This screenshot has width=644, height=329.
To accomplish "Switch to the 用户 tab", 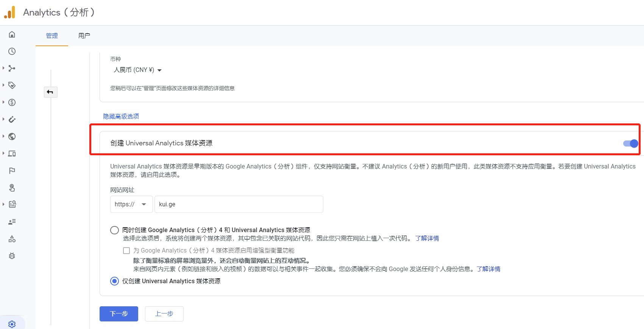I will (84, 36).
